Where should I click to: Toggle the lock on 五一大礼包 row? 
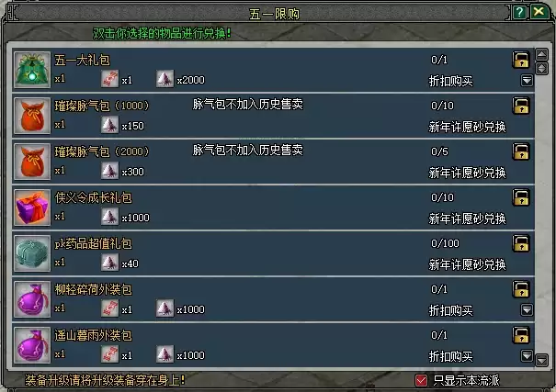[520, 60]
